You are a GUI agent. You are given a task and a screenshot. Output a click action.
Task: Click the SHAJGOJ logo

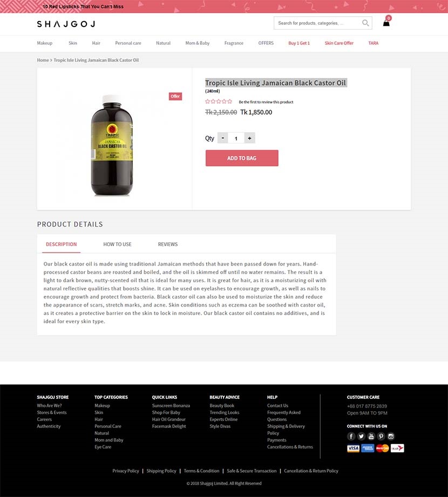coord(66,24)
